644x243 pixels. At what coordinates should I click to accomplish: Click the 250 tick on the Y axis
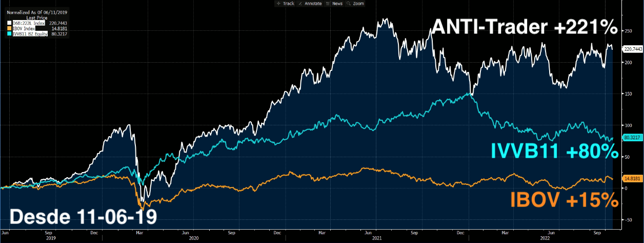(x=627, y=31)
